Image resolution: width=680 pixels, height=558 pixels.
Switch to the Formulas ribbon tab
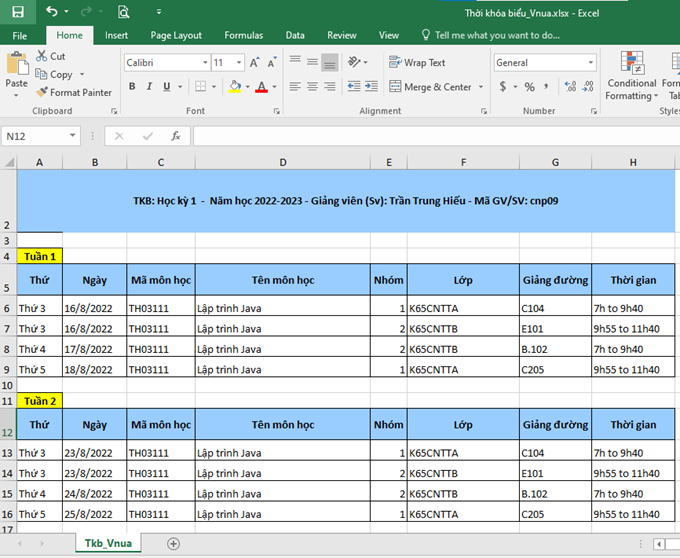[x=243, y=35]
